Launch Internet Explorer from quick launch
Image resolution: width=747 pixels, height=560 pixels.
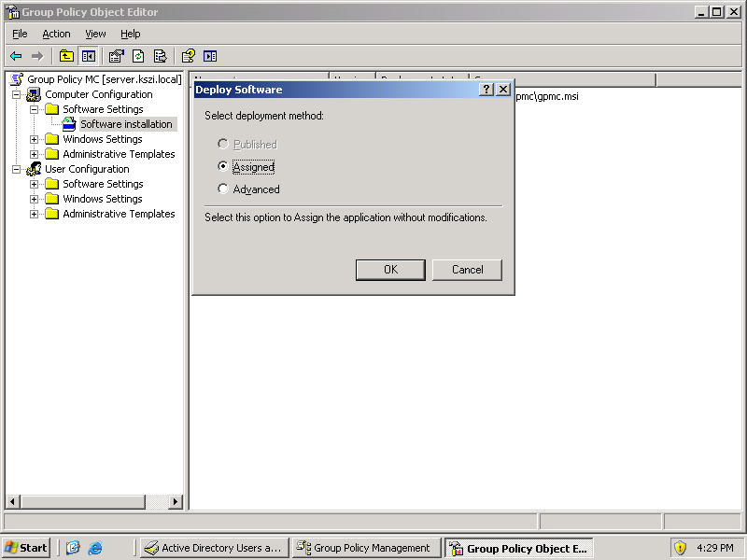(95, 548)
